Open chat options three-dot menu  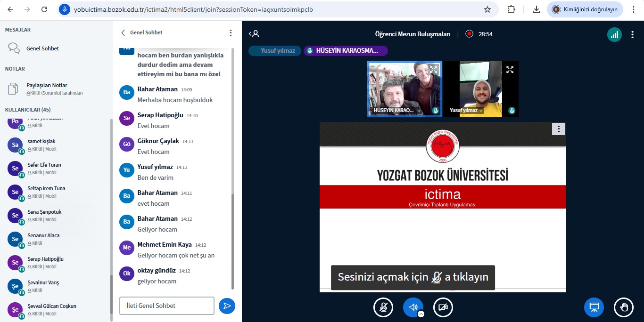point(231,33)
